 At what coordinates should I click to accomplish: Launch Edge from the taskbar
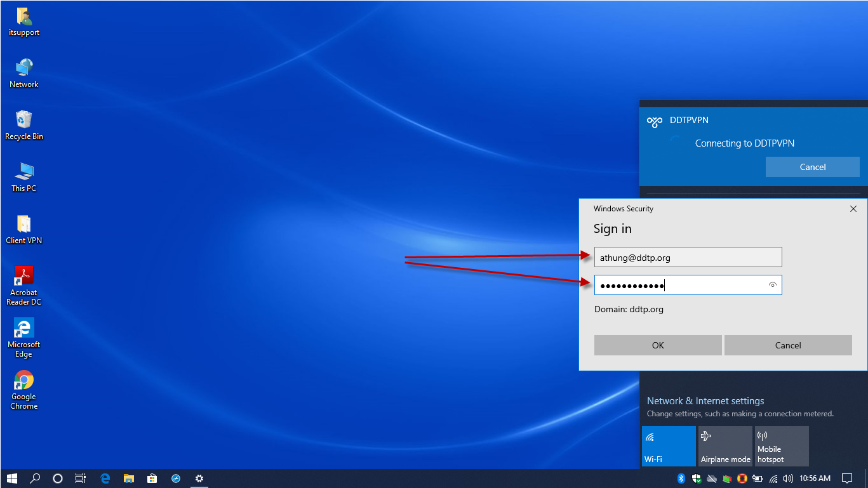(105, 478)
